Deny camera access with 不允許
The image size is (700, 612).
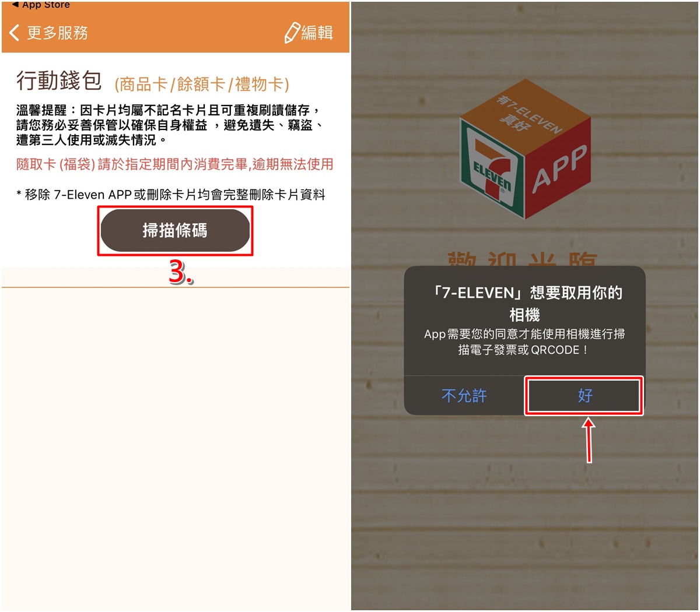click(x=464, y=396)
